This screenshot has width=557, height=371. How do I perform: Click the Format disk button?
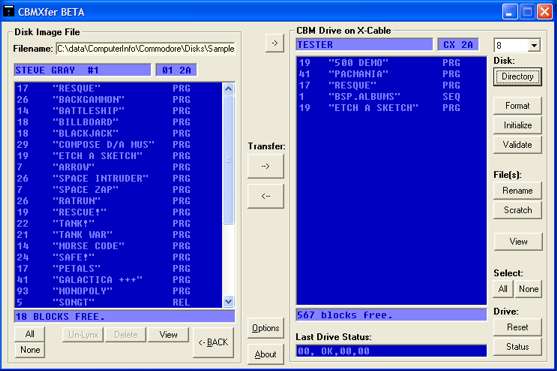click(x=517, y=106)
